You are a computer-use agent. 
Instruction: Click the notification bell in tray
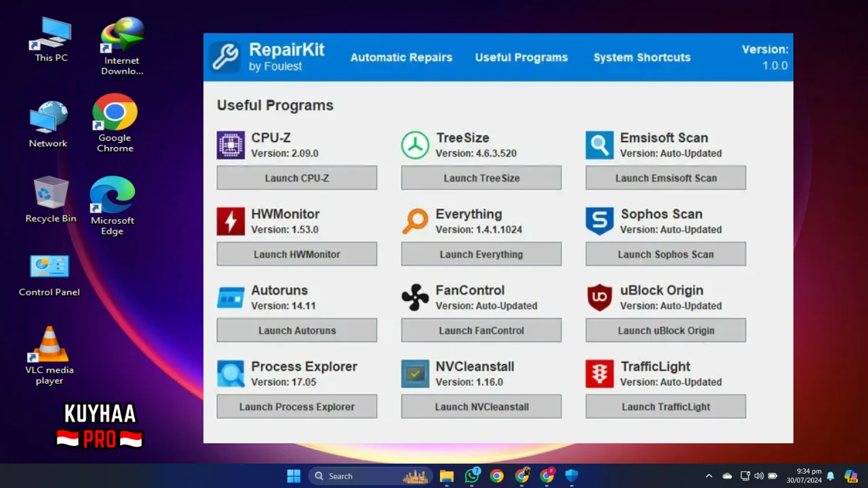[x=830, y=476]
